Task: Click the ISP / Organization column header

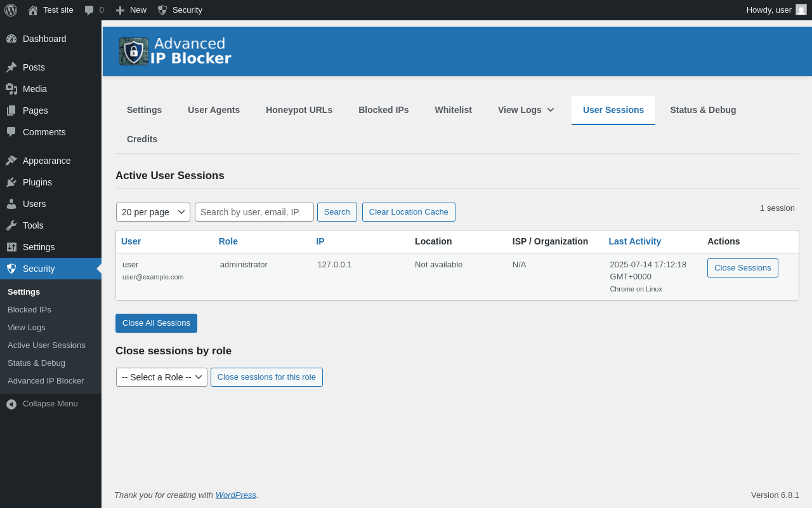Action: [550, 241]
